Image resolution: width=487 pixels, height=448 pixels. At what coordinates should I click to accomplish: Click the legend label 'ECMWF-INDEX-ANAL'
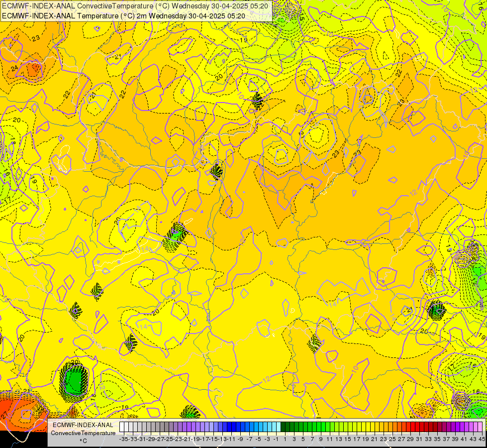tap(83, 425)
